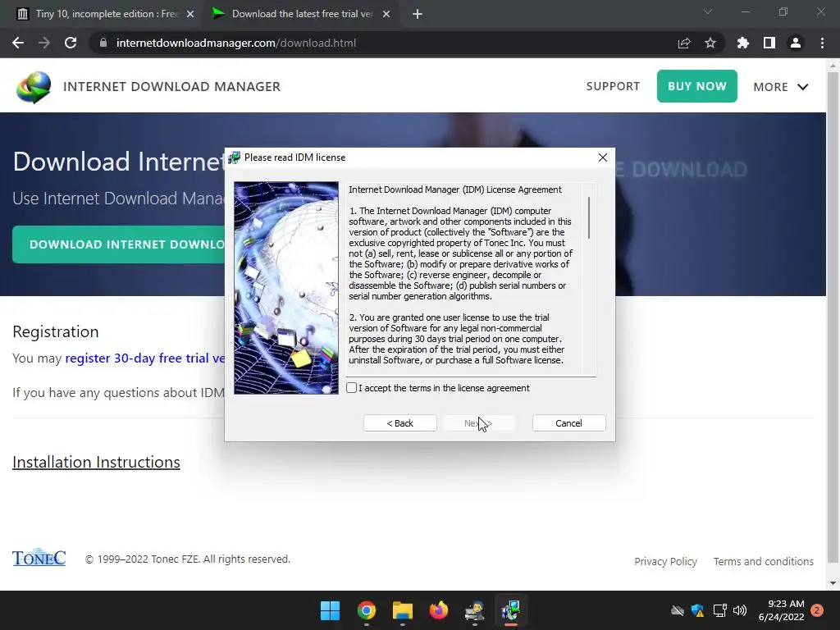840x630 pixels.
Task: Open the SUPPORT menu link
Action: tap(613, 86)
